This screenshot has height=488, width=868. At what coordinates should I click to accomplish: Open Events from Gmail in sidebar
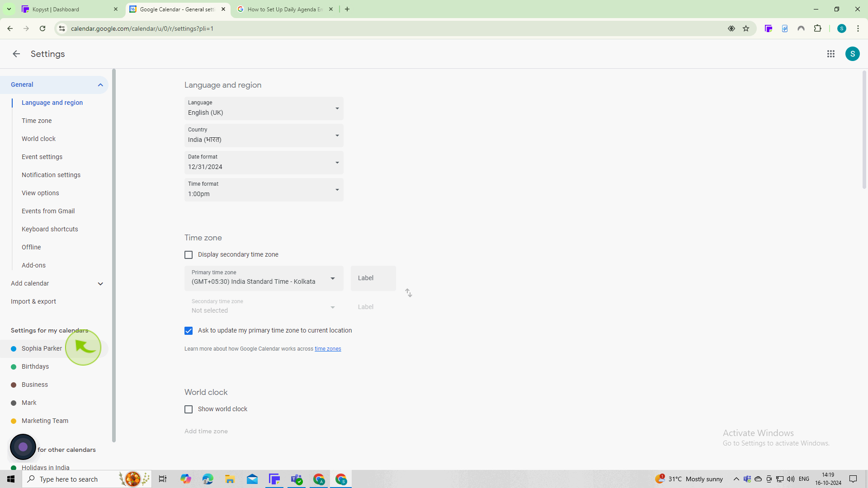pyautogui.click(x=48, y=211)
